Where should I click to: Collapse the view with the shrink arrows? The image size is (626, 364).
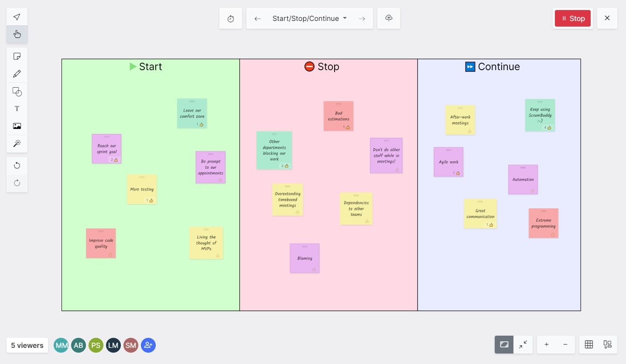(x=523, y=344)
